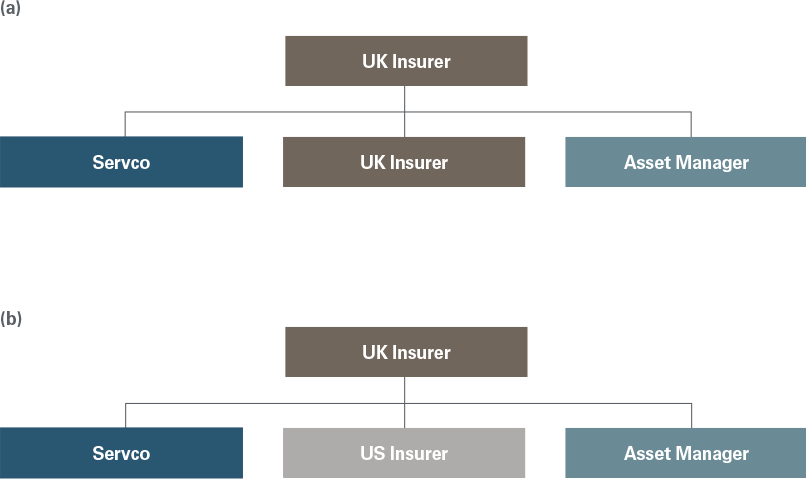Viewport: 806px width, 484px height.
Task: Select the vertical connector between both UK Insurer boxes in (a)
Action: pos(405,111)
